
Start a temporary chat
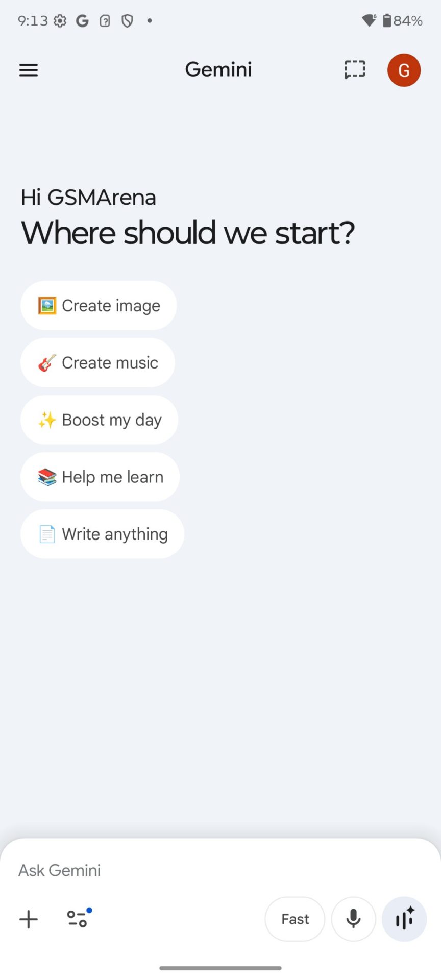[x=355, y=70]
